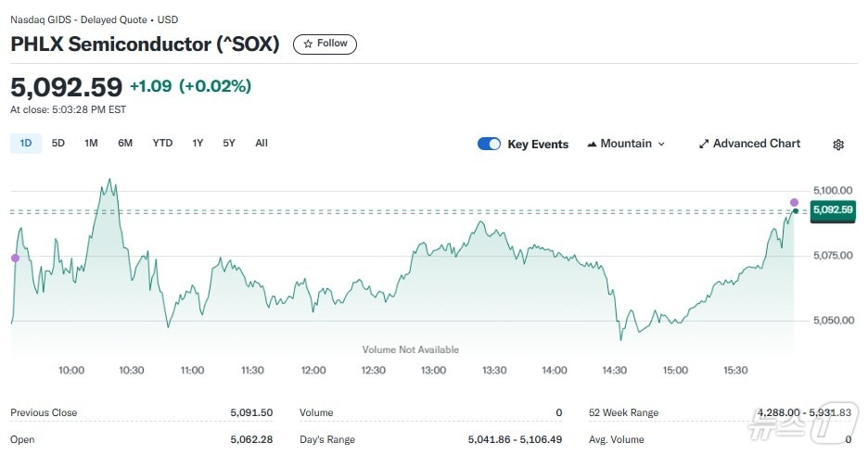Viewport: 868px width, 455px height.
Task: Click the Mountain chart type icon
Action: pos(591,144)
